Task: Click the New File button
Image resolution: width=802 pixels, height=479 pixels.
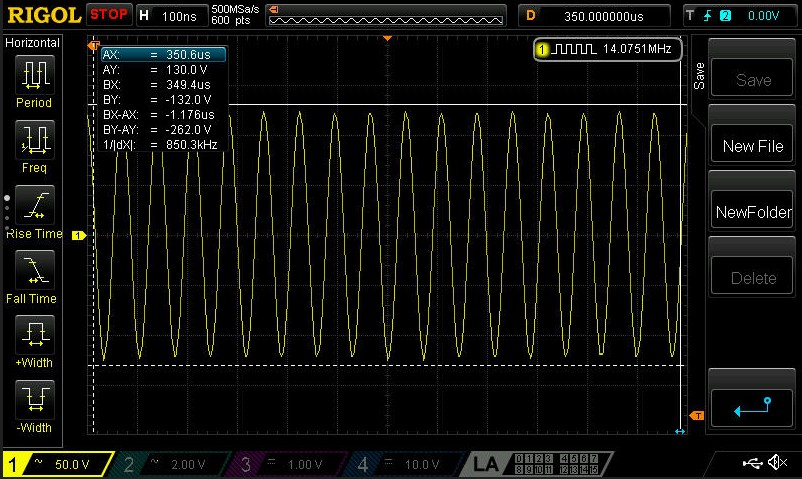Action: 753,146
